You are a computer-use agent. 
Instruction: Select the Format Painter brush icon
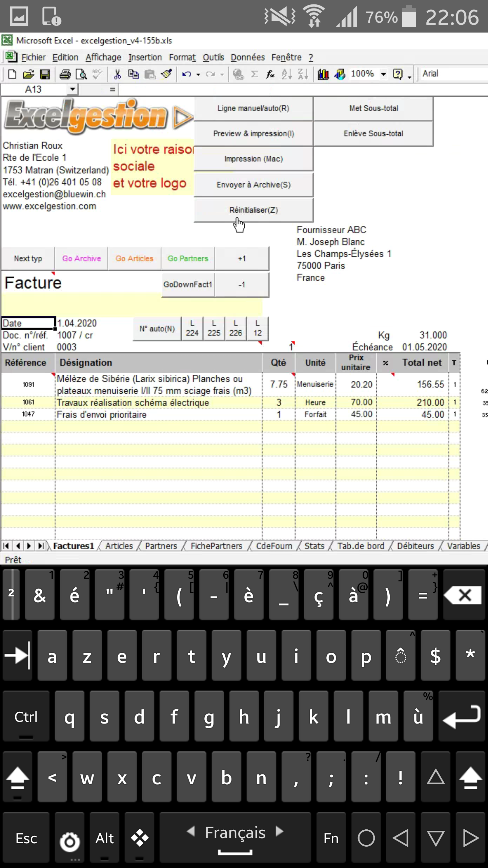pos(166,74)
